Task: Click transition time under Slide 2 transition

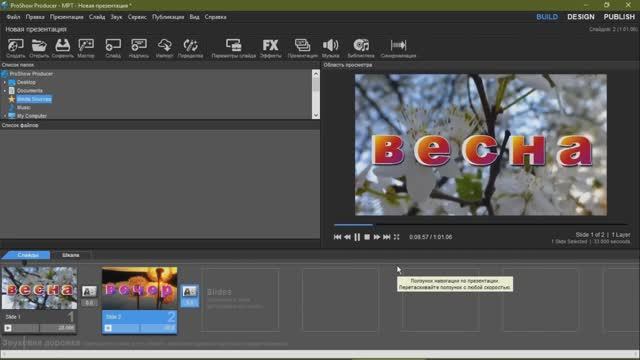Action: 189,303
